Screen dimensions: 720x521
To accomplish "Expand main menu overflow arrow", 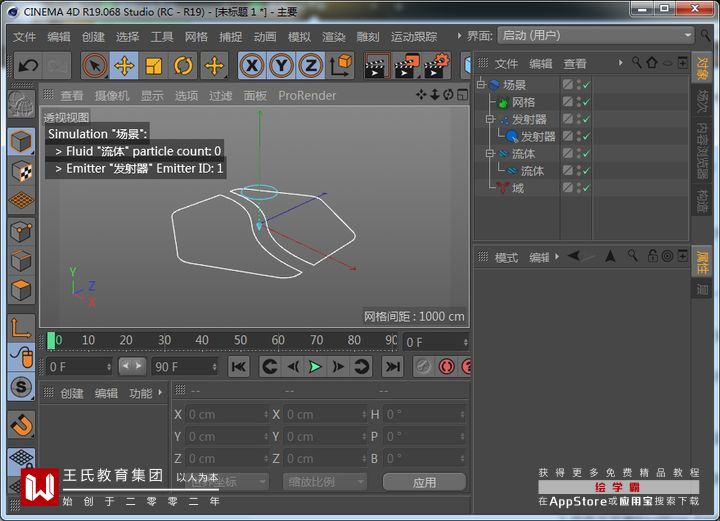I will tap(459, 36).
